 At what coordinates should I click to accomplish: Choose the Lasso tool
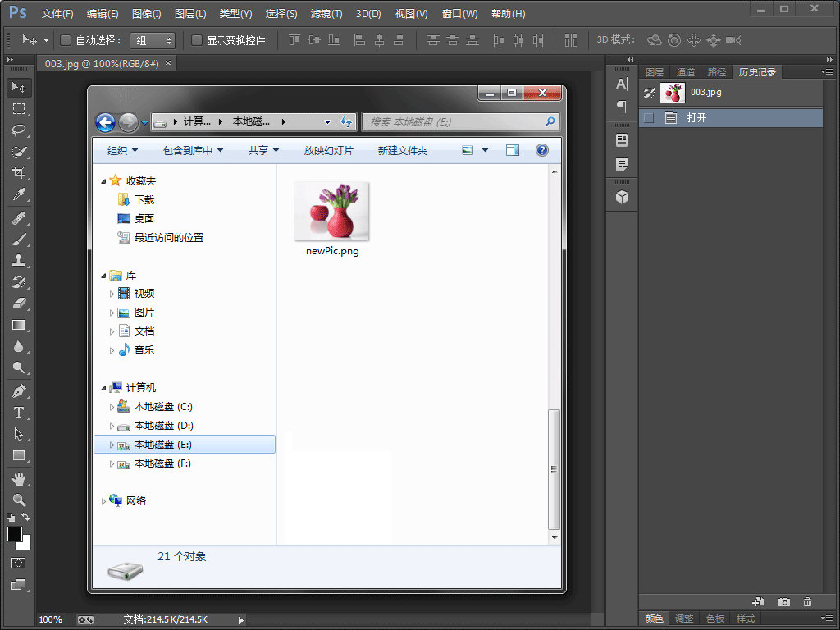[19, 130]
